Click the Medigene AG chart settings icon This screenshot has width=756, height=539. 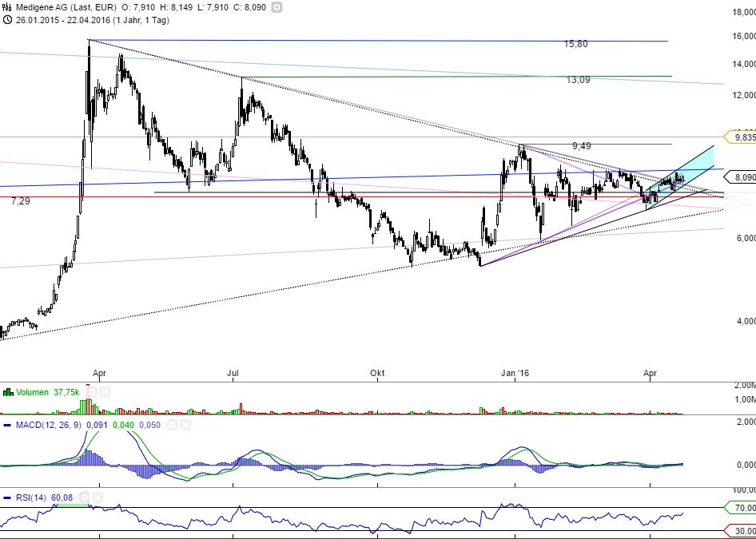click(x=276, y=6)
